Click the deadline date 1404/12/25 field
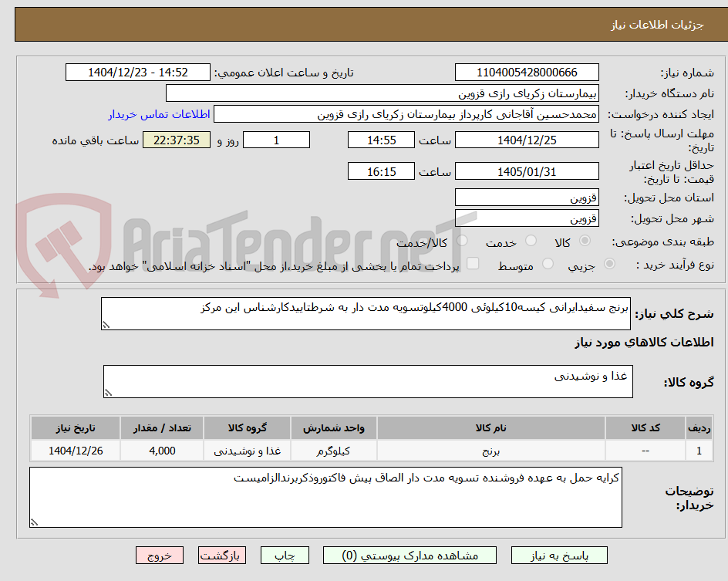The height and width of the screenshot is (581, 728). 527,140
